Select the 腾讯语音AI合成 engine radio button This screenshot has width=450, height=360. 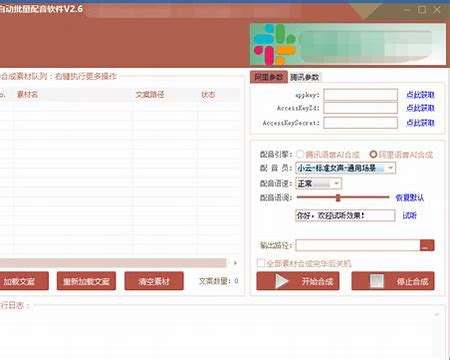[x=300, y=154]
